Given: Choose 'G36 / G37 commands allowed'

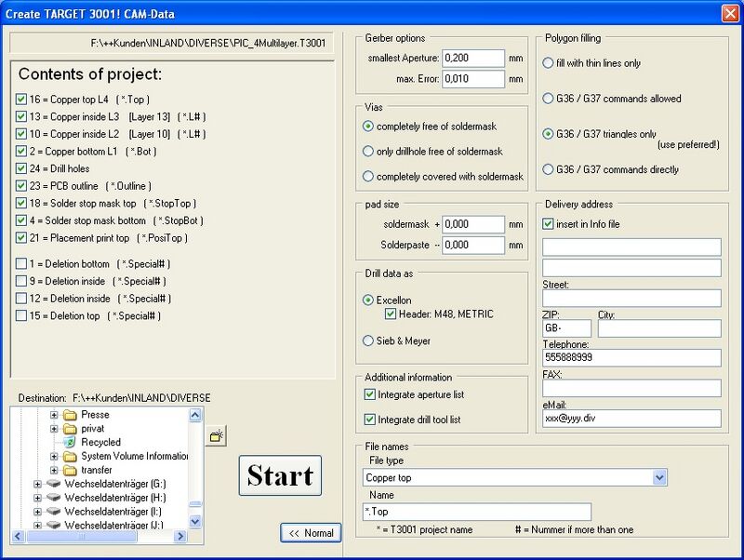Looking at the screenshot, I should point(548,99).
